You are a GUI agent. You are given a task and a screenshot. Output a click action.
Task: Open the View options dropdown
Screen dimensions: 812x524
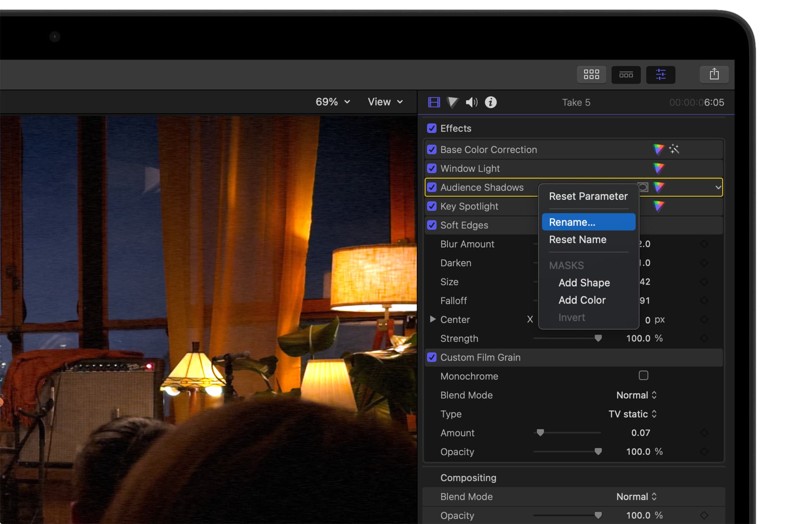click(385, 101)
